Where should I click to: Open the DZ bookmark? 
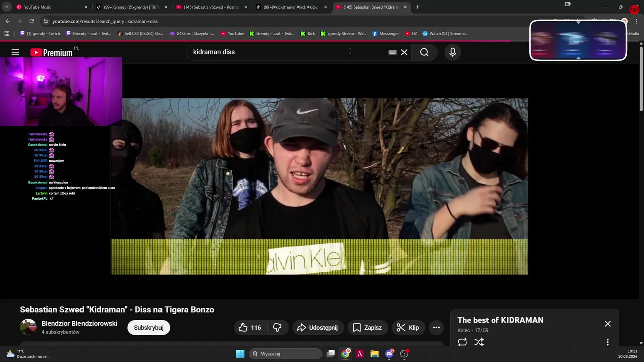click(411, 34)
